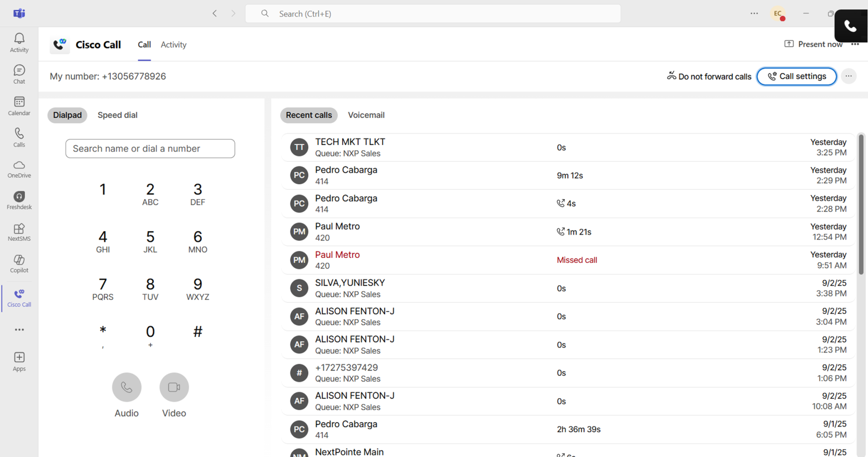
Task: Switch to the Activity tab of Cisco Call
Action: [x=173, y=44]
